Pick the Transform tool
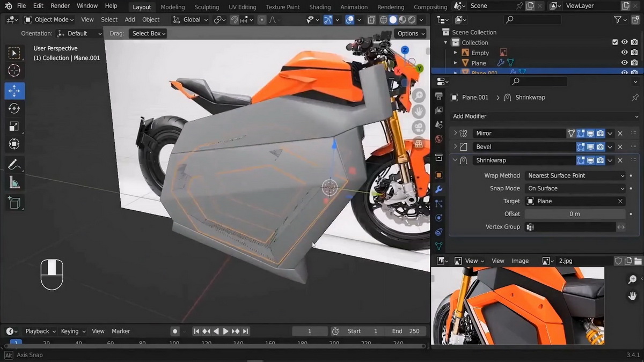The width and height of the screenshot is (644, 362). click(14, 144)
